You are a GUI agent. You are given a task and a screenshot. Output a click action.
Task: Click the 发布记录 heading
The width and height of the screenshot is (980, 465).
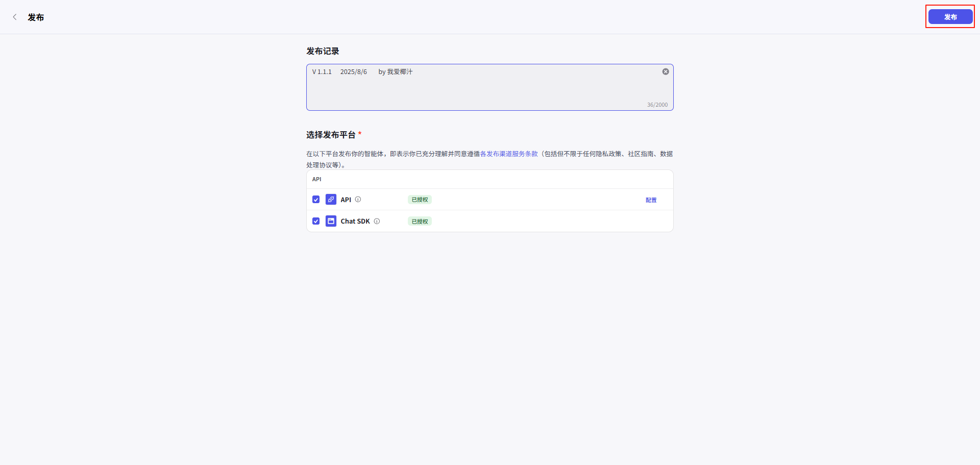pyautogui.click(x=323, y=51)
